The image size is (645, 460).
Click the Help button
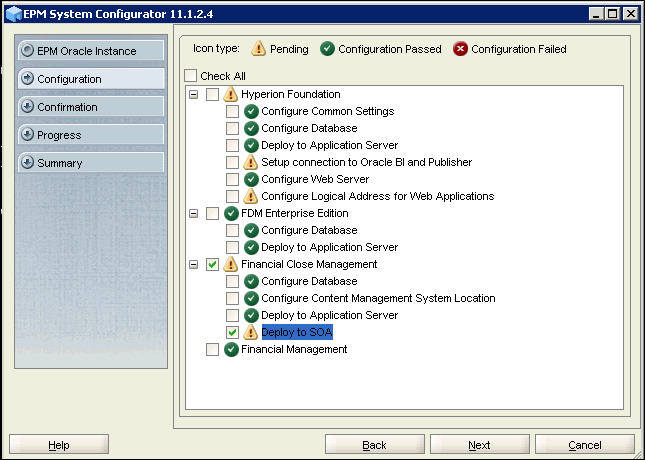pos(59,445)
